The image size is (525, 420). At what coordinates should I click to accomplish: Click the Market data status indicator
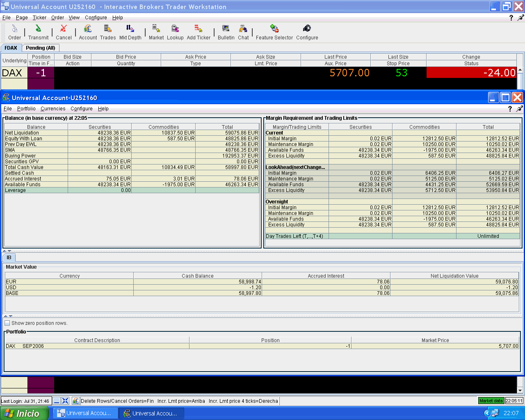click(x=491, y=401)
